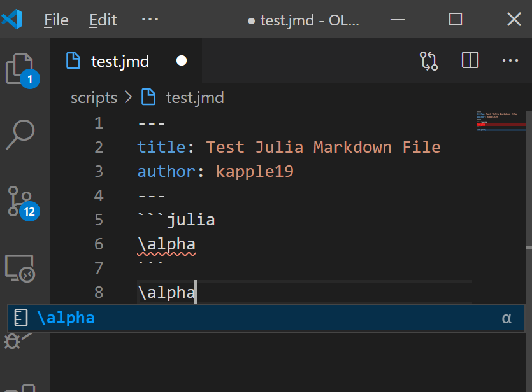Expand breadcrumb chevron after scripts
Screen dimensions: 532x392
[x=128, y=97]
